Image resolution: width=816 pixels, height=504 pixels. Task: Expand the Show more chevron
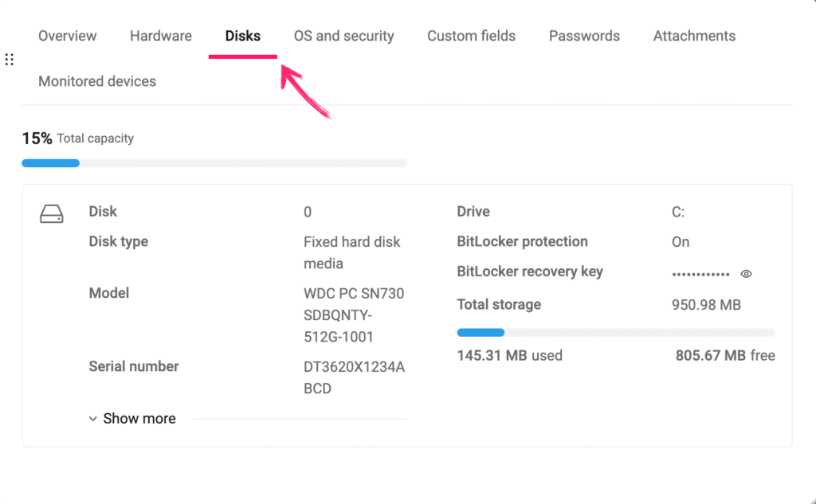click(93, 419)
